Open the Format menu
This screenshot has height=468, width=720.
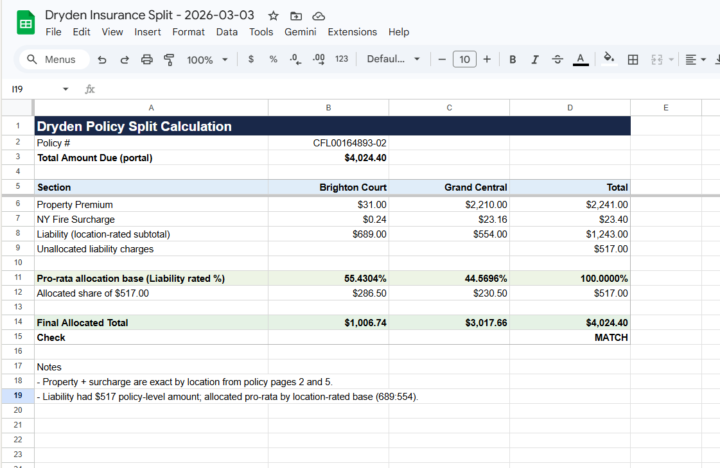tap(188, 32)
